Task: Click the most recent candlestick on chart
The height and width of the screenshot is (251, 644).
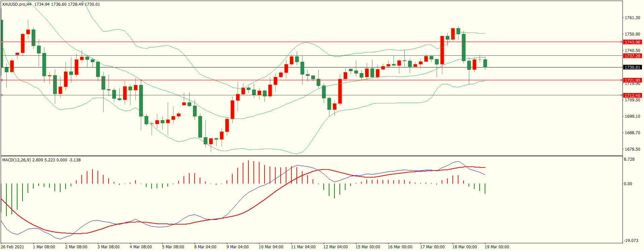Action: tap(485, 63)
